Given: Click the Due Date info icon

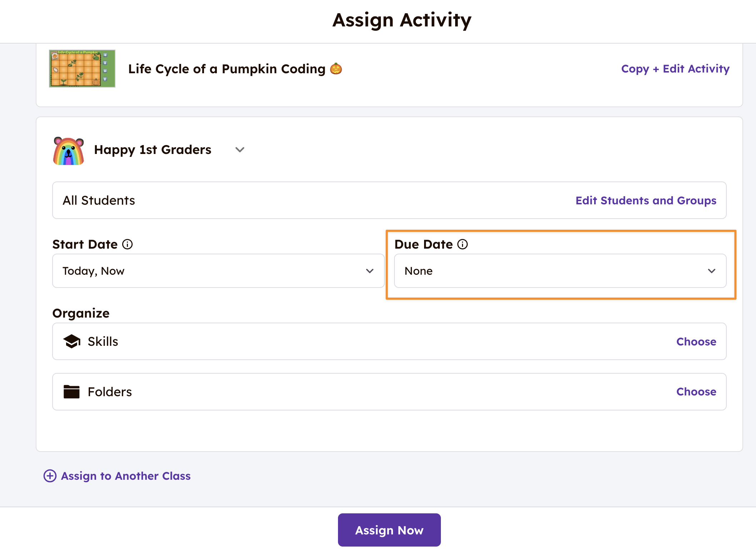Looking at the screenshot, I should [463, 244].
